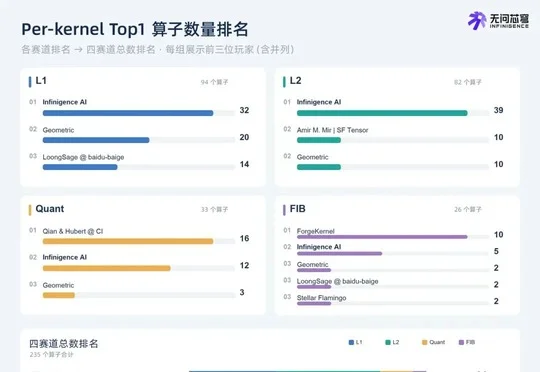Select the blue L1 legend swatch

pos(351,342)
